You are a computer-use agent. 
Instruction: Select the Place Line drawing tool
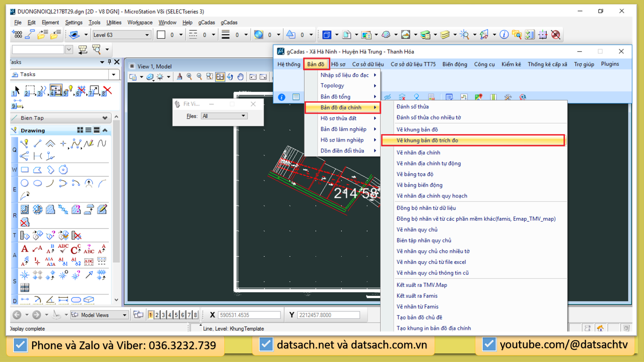37,144
